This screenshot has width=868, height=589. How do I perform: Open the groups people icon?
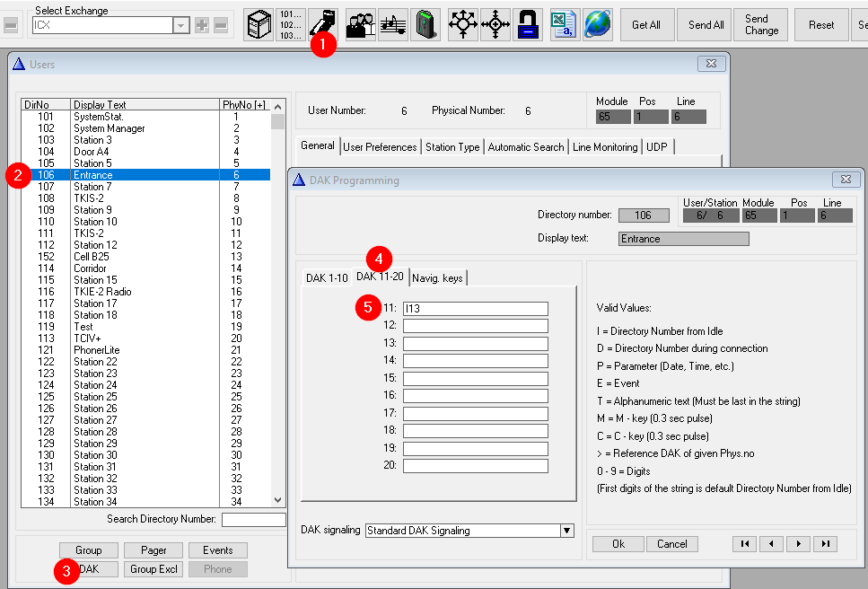coord(361,25)
